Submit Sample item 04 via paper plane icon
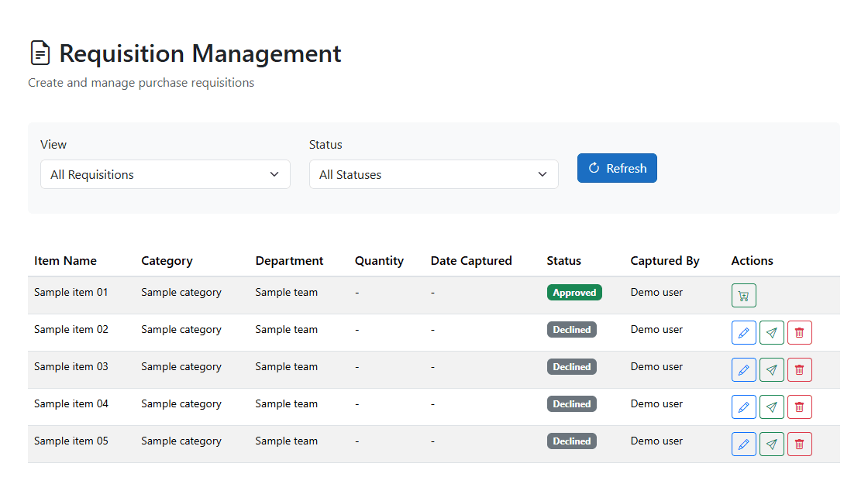The image size is (868, 501). (772, 407)
